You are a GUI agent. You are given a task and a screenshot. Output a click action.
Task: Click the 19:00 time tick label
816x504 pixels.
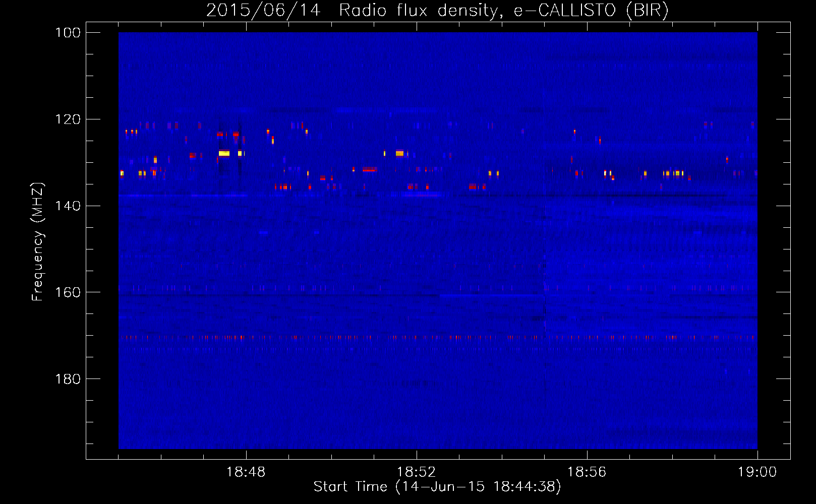(x=757, y=472)
